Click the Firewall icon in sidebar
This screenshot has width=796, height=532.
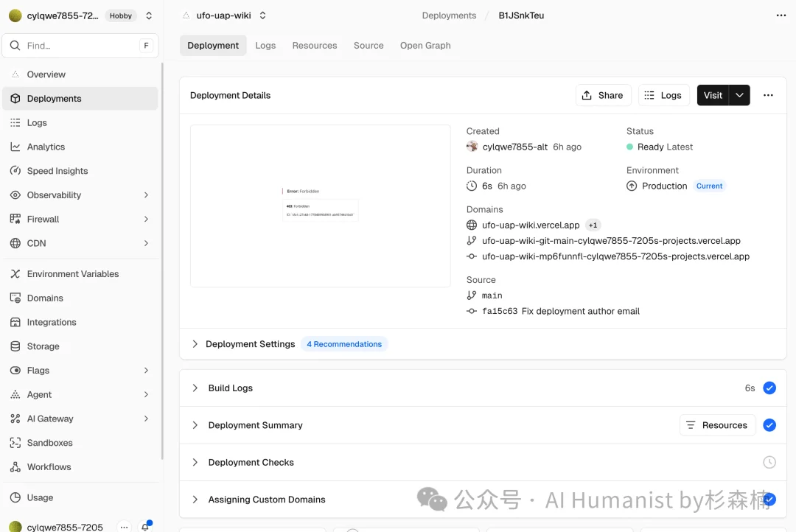[15, 219]
